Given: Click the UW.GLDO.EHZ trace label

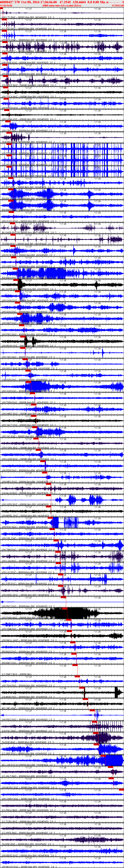Looking at the screenshot, I should (x=29, y=221).
